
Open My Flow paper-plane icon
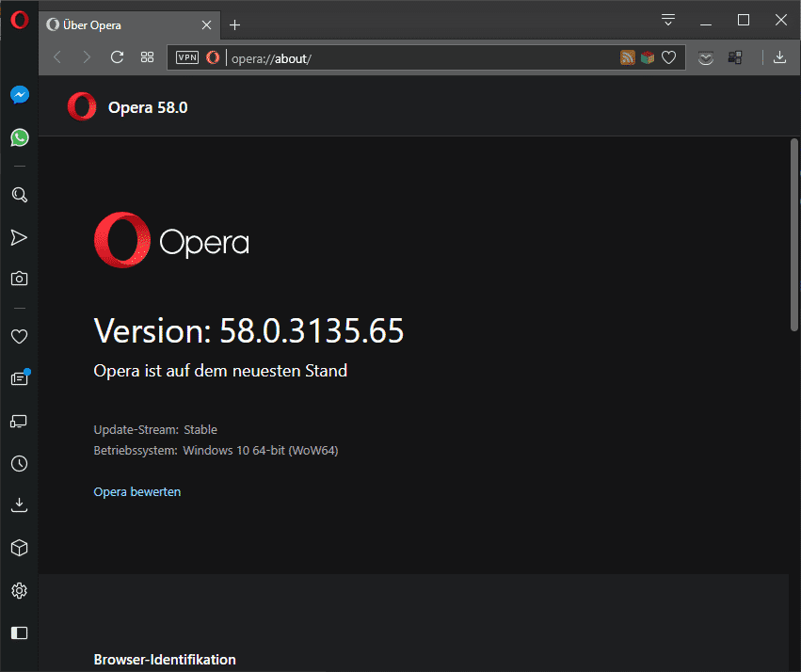point(20,237)
